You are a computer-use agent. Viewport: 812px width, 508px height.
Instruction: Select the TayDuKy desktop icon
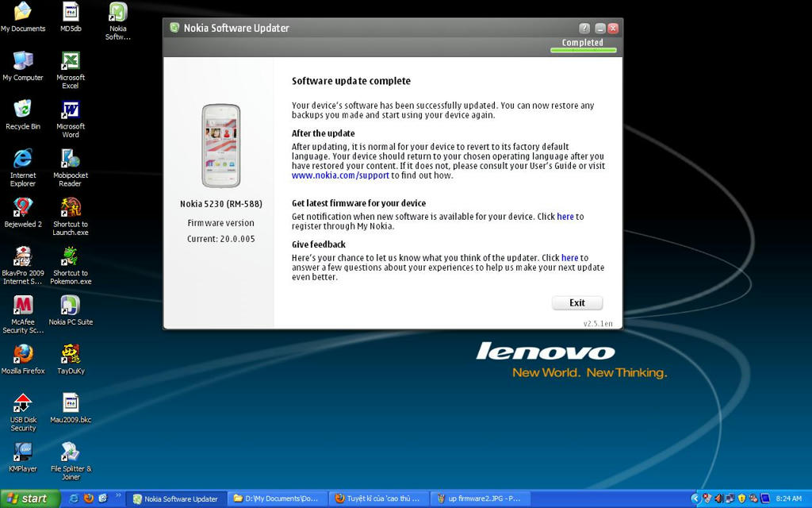71,360
